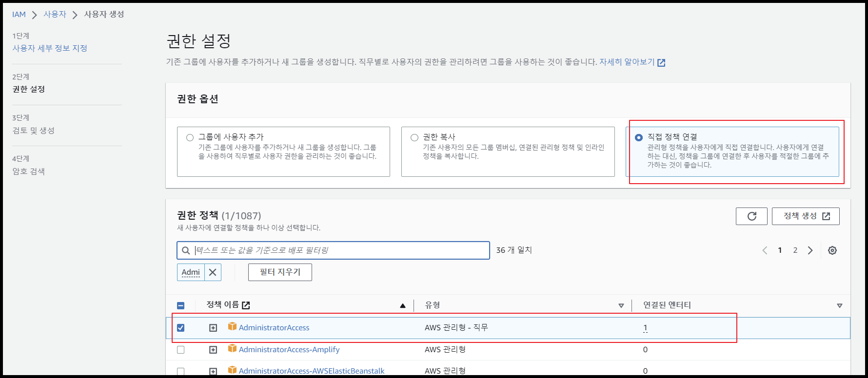Image resolution: width=868 pixels, height=378 pixels.
Task: Click step 4 암호 검색 in wizard
Action: [x=29, y=171]
